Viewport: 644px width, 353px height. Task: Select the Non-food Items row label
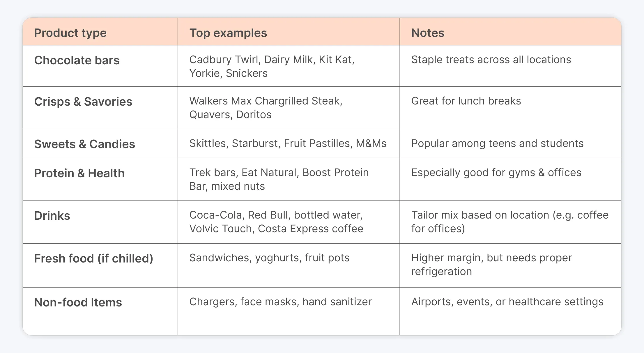click(x=78, y=302)
